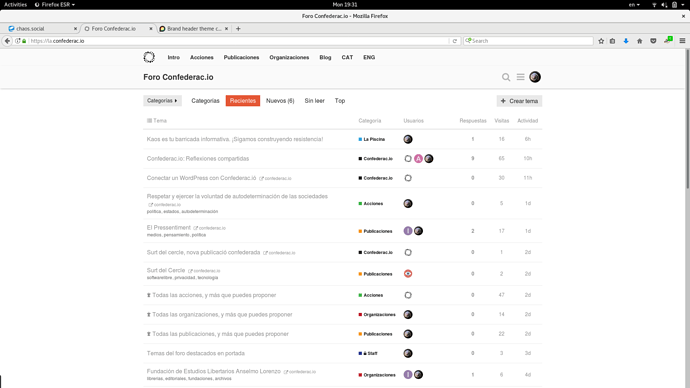
Task: Click the URL address bar
Action: click(x=238, y=41)
